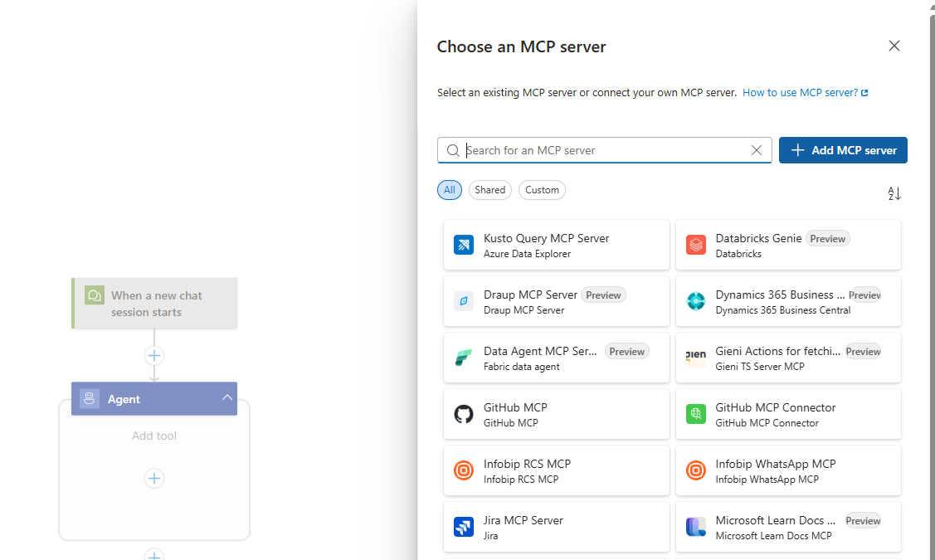935x560 pixels.
Task: Switch to the All filter
Action: pos(449,189)
